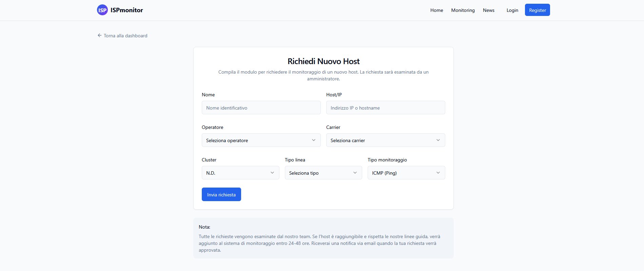The height and width of the screenshot is (271, 644).
Task: Click the chevron arrow in Tipo linea field
Action: click(355, 173)
